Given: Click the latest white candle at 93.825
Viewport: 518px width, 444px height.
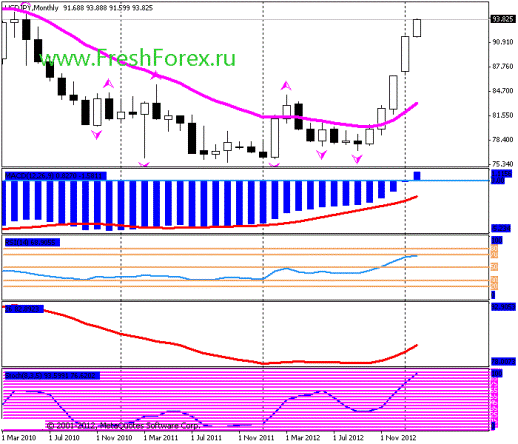Looking at the screenshot, I should [417, 28].
